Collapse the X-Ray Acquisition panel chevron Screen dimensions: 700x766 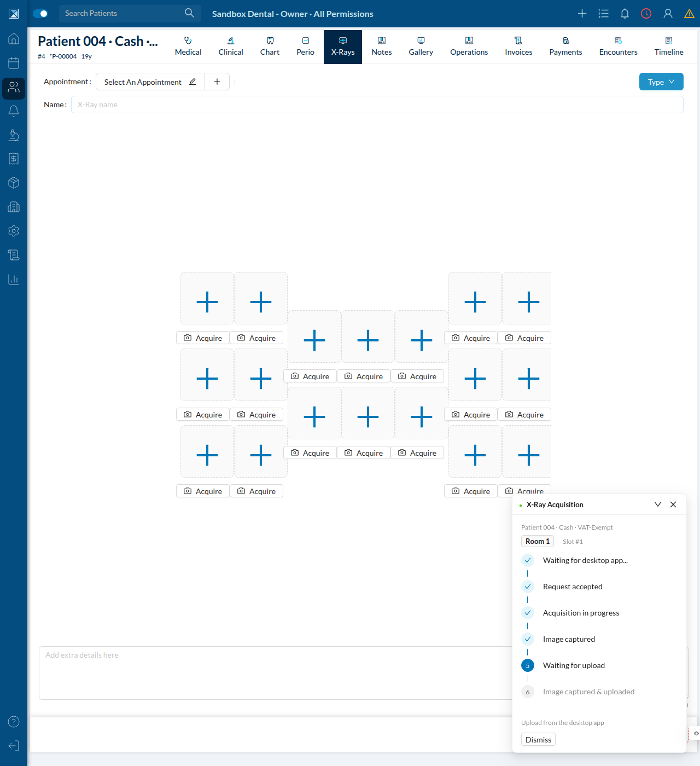658,504
